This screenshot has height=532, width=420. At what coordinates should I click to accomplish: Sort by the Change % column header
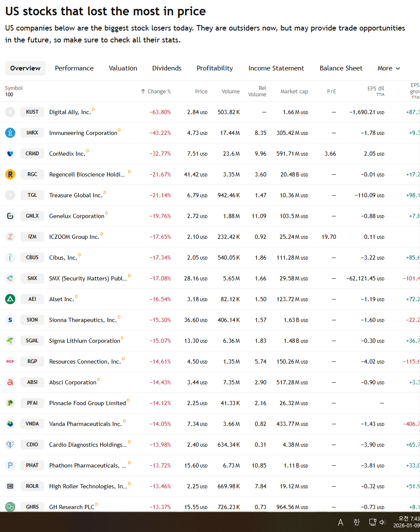156,91
